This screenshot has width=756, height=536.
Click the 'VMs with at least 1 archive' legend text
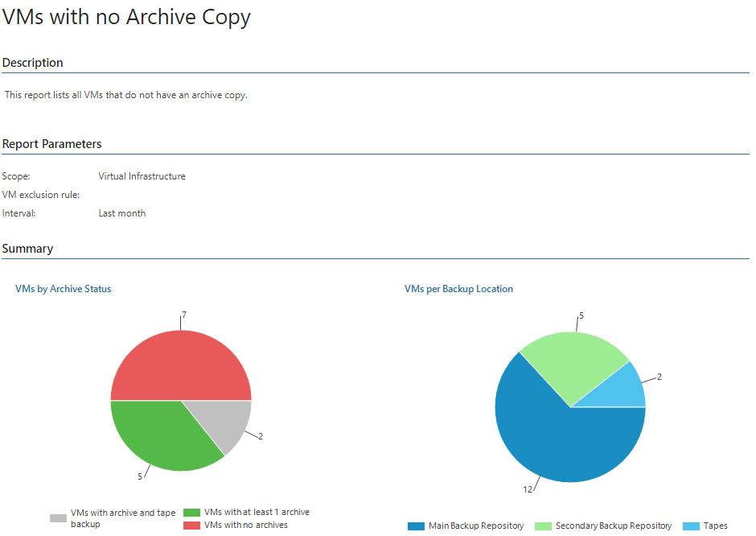click(257, 513)
